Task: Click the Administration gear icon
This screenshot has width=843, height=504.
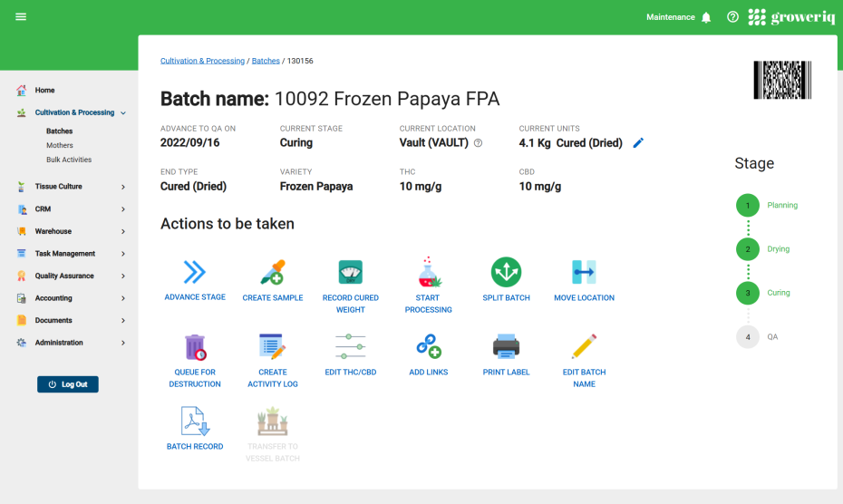Action: [x=22, y=343]
